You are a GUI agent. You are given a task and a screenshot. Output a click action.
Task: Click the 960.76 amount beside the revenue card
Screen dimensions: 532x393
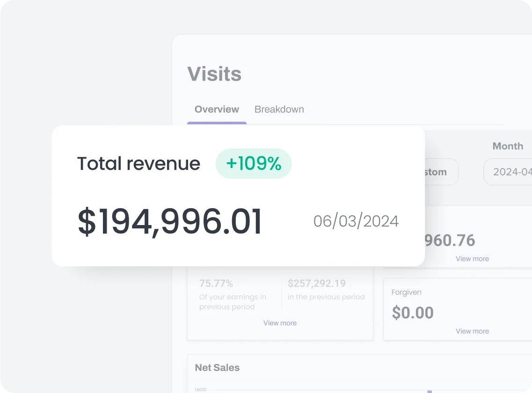tap(450, 240)
